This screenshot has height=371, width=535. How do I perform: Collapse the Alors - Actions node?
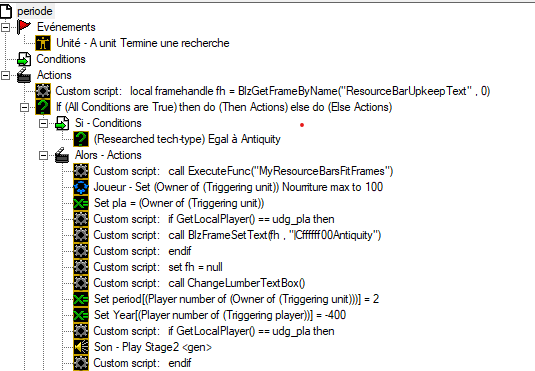click(43, 155)
